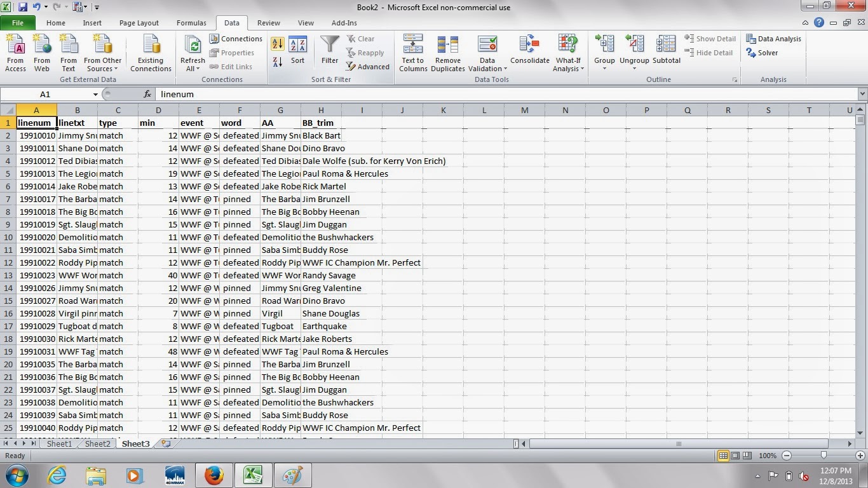The image size is (868, 488).
Task: Launch Text to Columns wizard
Action: [413, 53]
